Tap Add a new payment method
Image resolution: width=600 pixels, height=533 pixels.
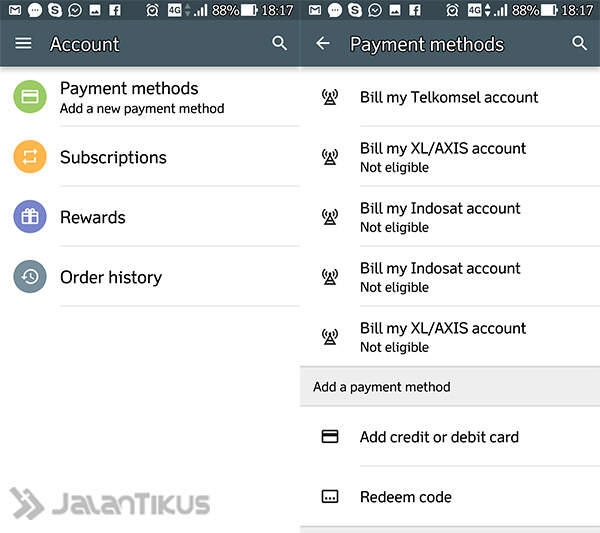coord(142,109)
